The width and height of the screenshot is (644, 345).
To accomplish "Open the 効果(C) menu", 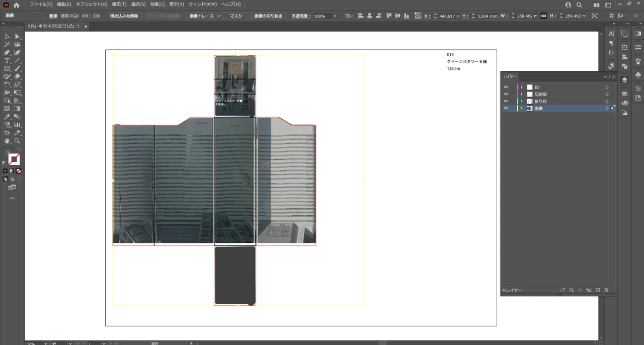I will pyautogui.click(x=157, y=5).
